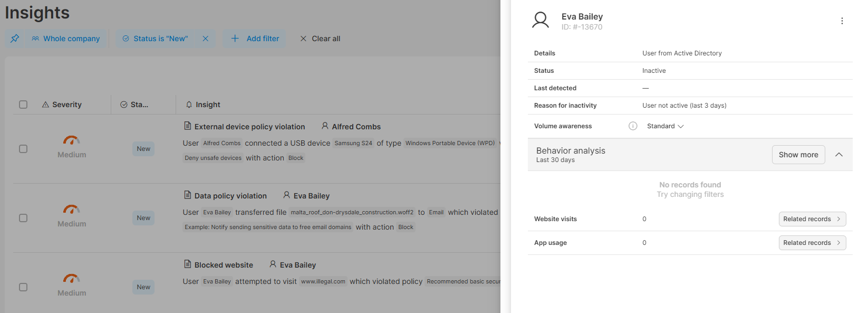Remove the Status is "New" filter

pos(206,39)
